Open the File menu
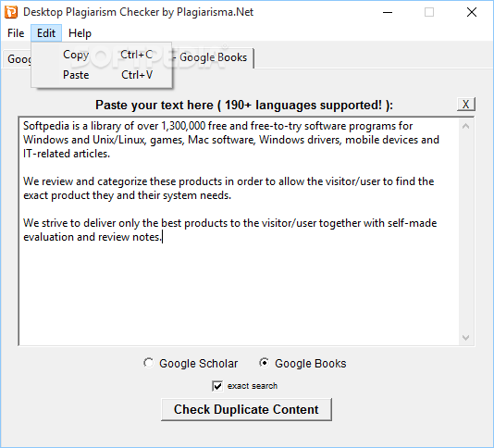Screen dimensions: 494x448 pyautogui.click(x=16, y=33)
